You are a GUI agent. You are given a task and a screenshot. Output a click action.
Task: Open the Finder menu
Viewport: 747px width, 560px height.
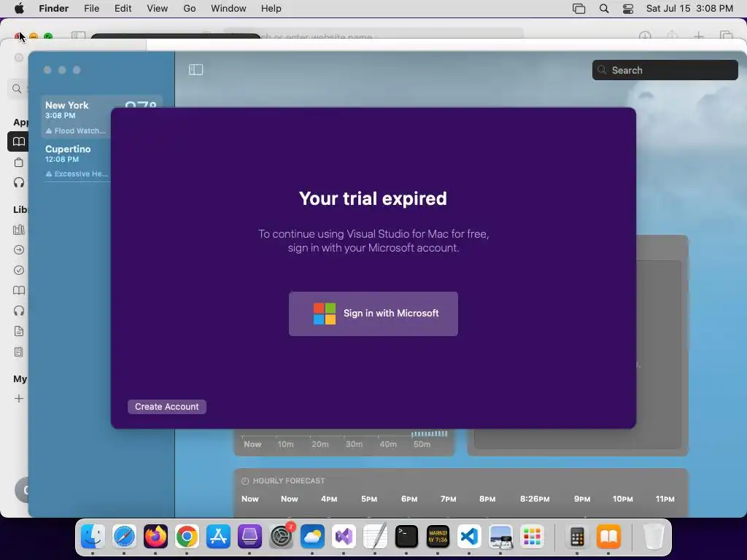click(54, 8)
